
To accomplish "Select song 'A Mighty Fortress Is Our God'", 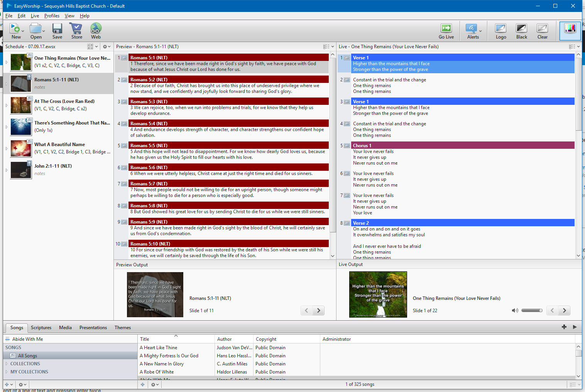I will (169, 356).
